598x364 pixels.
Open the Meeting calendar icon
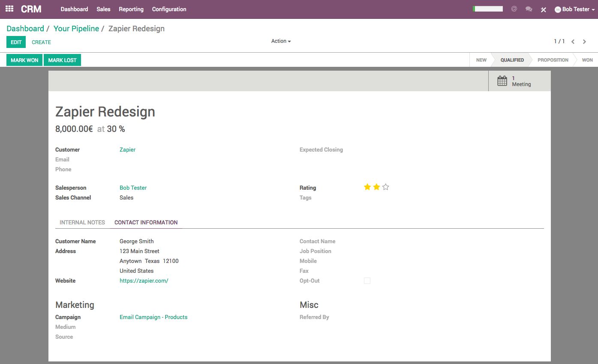[502, 81]
